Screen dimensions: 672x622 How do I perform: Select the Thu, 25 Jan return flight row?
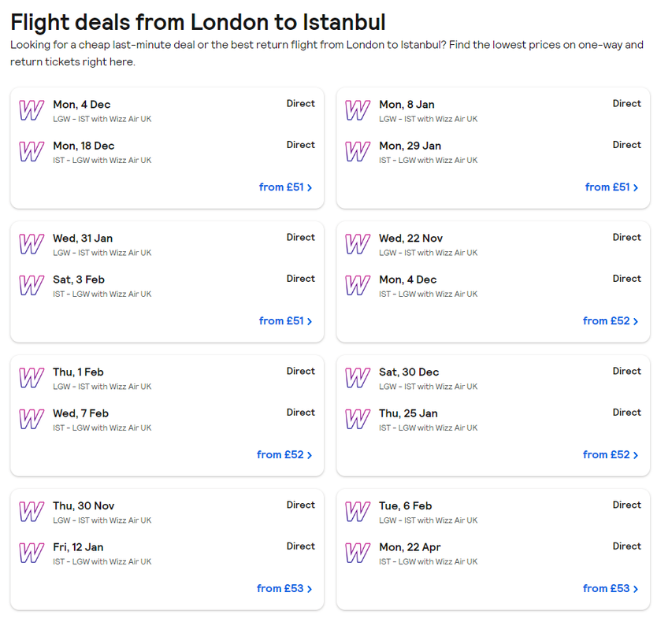(x=493, y=420)
